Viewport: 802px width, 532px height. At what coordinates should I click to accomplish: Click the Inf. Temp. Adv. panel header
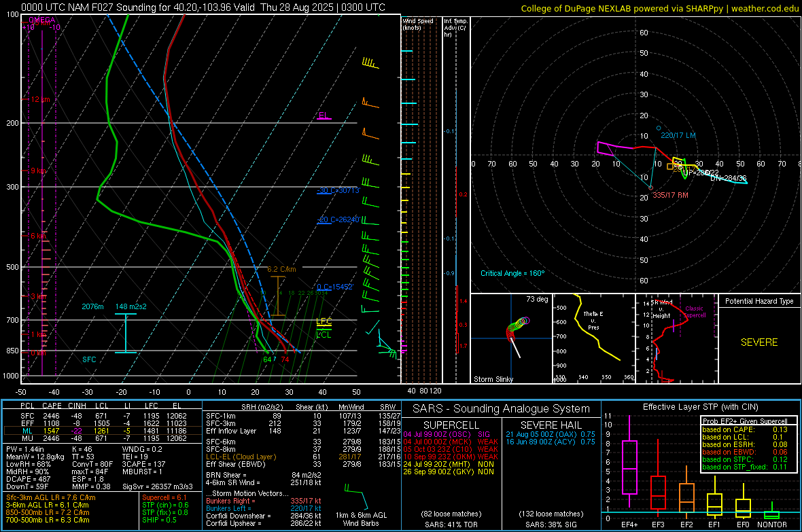point(455,28)
